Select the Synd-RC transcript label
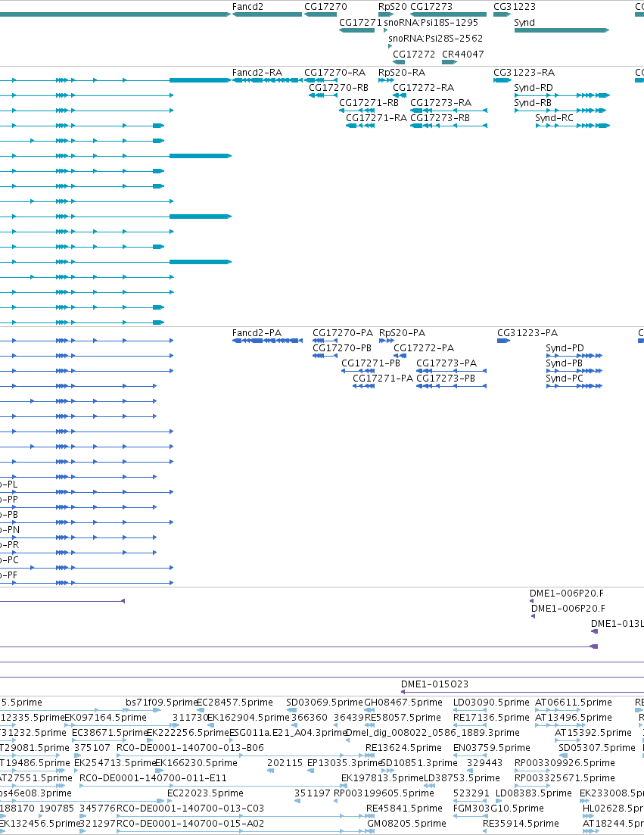 554,117
